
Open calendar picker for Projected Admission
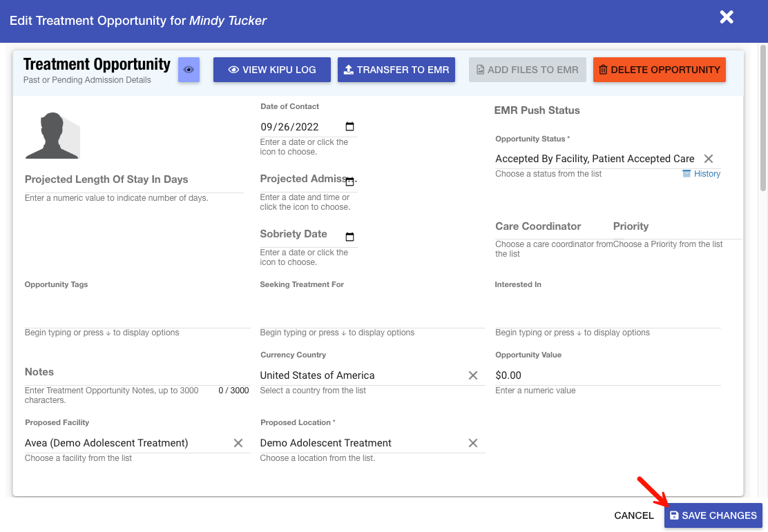[x=349, y=182]
